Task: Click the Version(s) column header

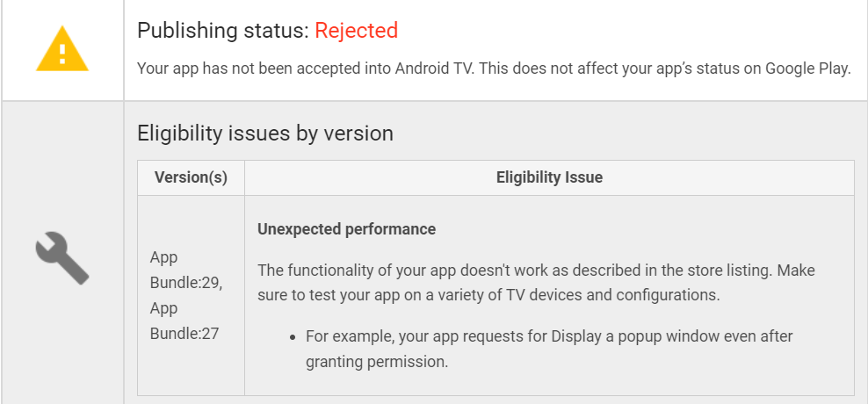Action: (x=191, y=177)
